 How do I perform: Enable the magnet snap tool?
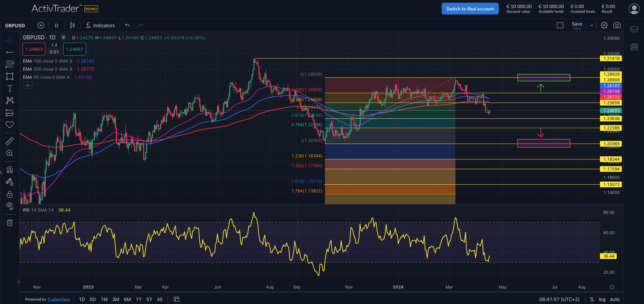tap(9, 169)
